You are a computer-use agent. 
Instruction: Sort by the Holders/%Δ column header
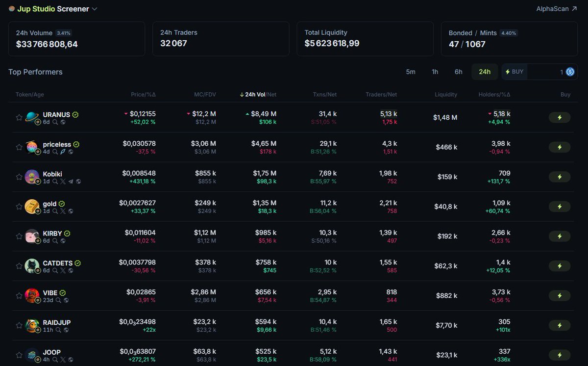pyautogui.click(x=494, y=94)
